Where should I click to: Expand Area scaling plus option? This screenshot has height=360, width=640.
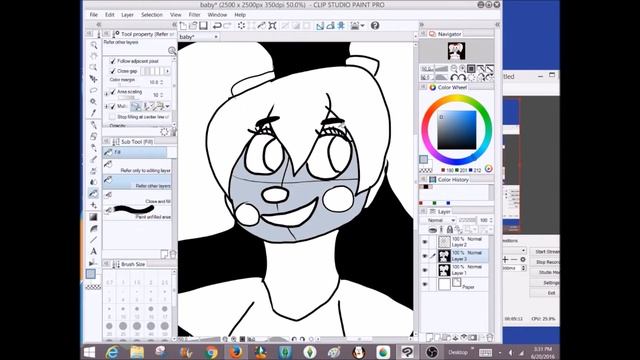pos(107,93)
